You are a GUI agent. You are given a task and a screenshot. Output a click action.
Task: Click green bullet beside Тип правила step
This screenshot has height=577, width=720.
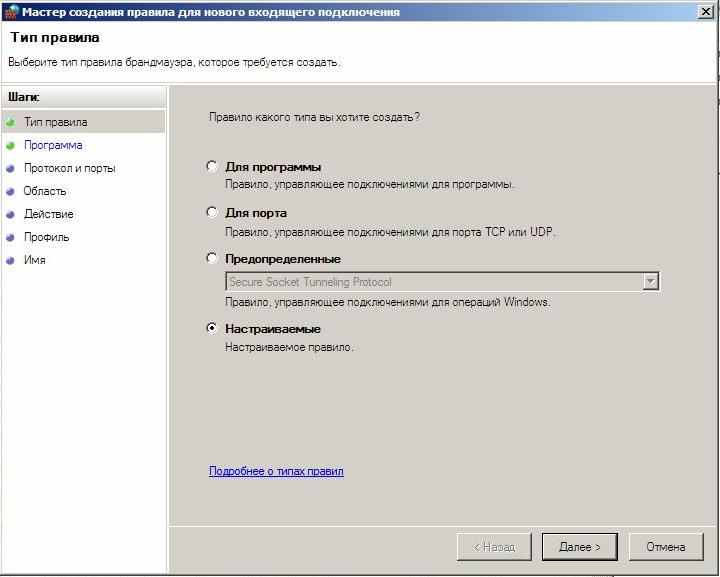11,122
